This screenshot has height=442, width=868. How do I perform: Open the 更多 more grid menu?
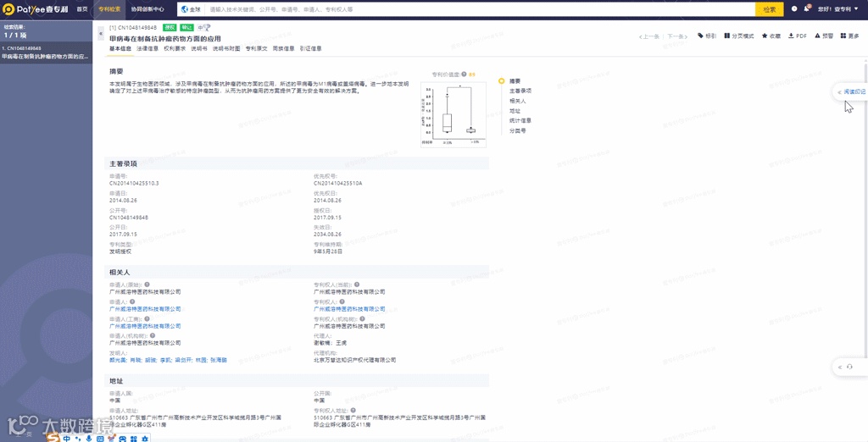(849, 36)
